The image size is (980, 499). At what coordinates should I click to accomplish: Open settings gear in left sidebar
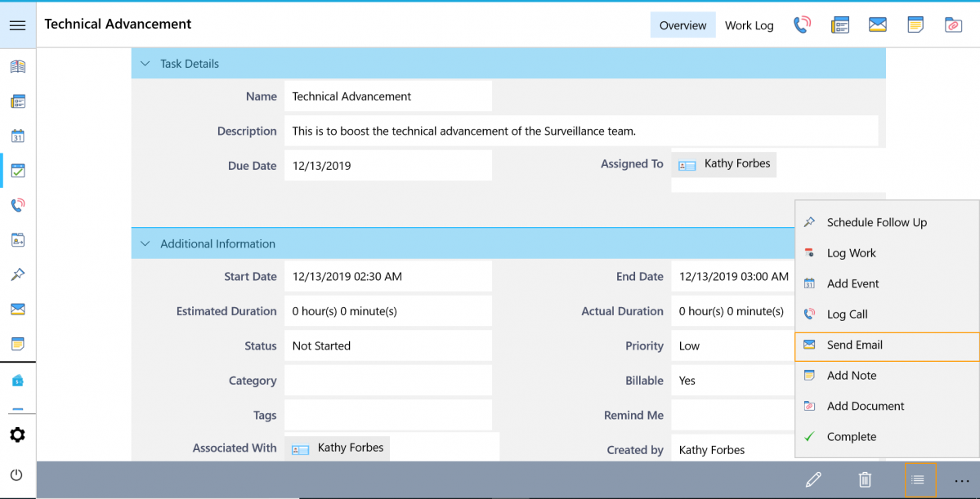tap(17, 435)
